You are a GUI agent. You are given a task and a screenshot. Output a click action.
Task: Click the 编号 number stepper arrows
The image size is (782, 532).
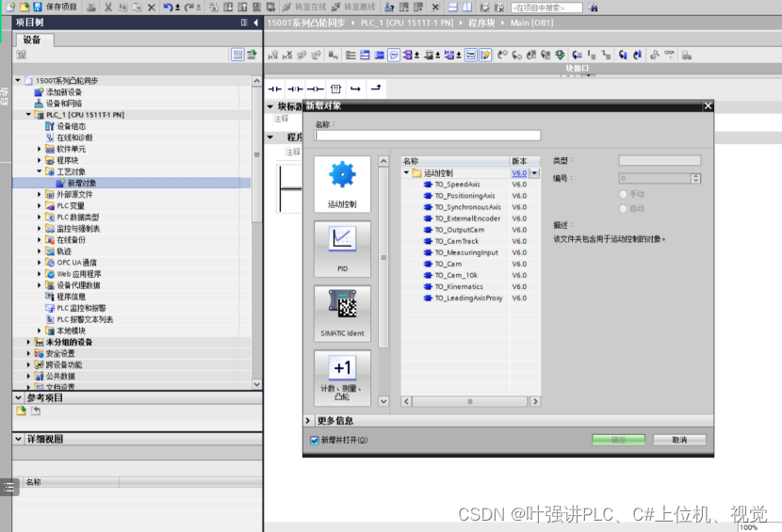click(695, 178)
